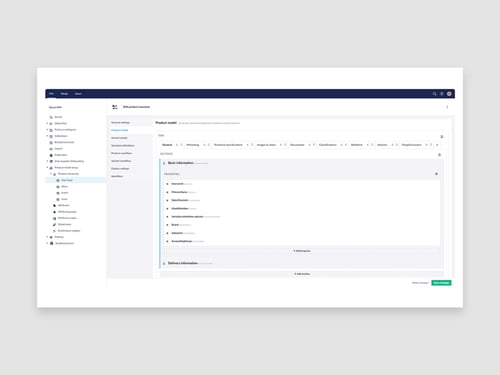Image resolution: width=500 pixels, height=375 pixels.
Task: Click the bullet icon beside the Brand property
Action: pyautogui.click(x=167, y=225)
